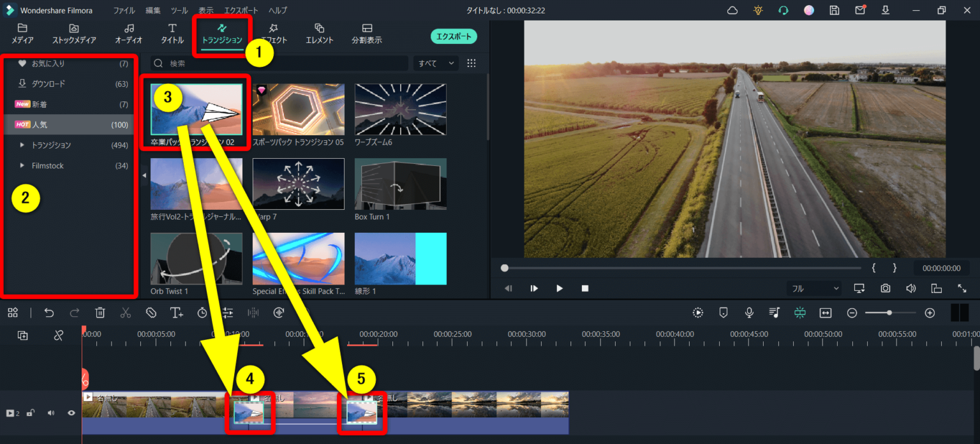
Task: Switch to the オーディオ tab
Action: coord(129,34)
